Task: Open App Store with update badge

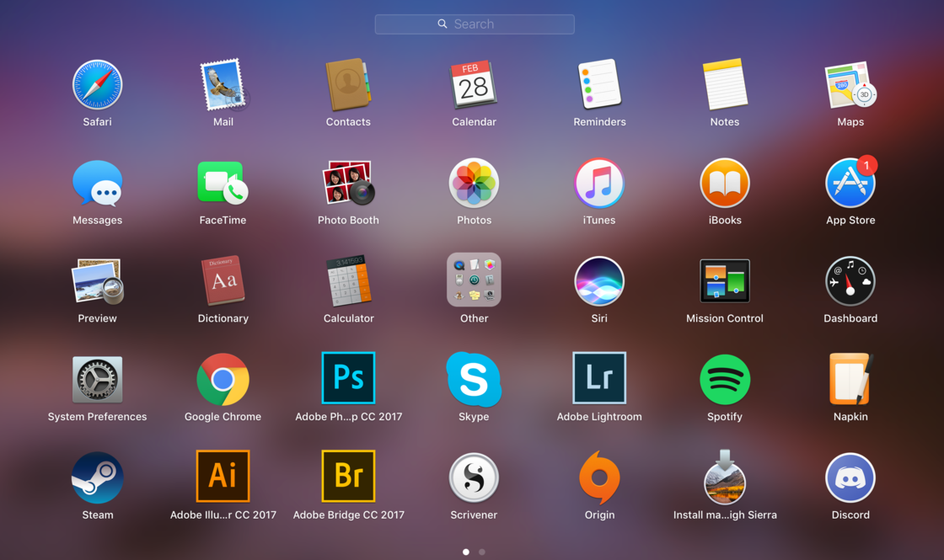Action: coord(850,183)
